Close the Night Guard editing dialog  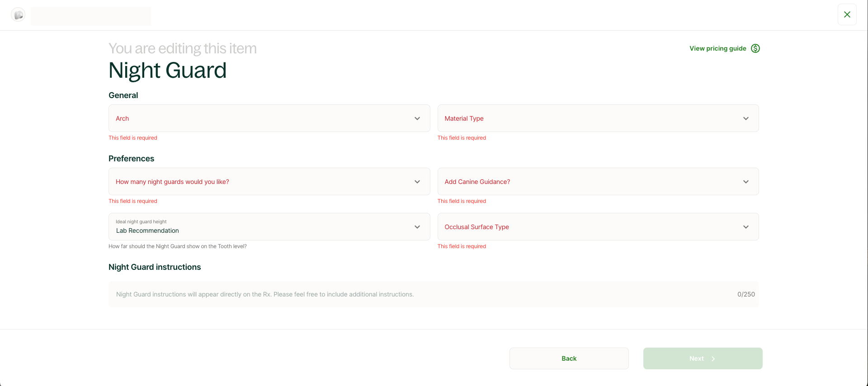pyautogui.click(x=847, y=14)
